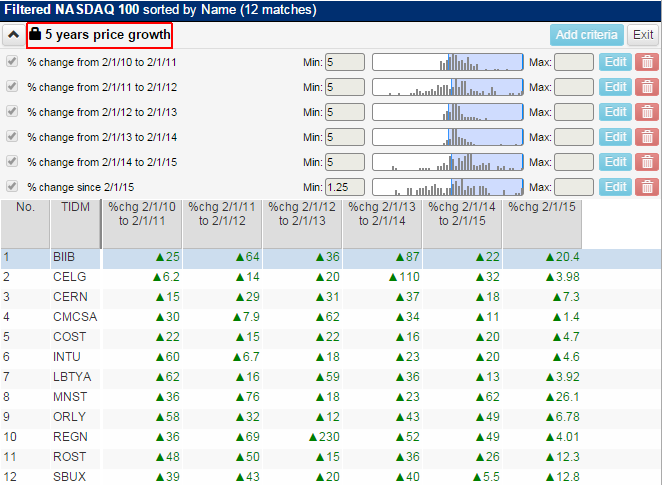
Task: Delete the 2/1/10 to 2/1/11 criterion
Action: (647, 62)
